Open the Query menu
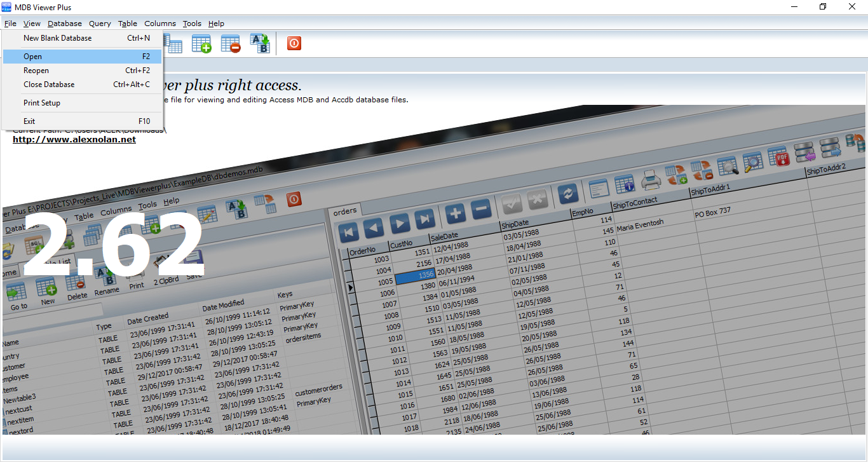The width and height of the screenshot is (868, 462). pos(100,24)
